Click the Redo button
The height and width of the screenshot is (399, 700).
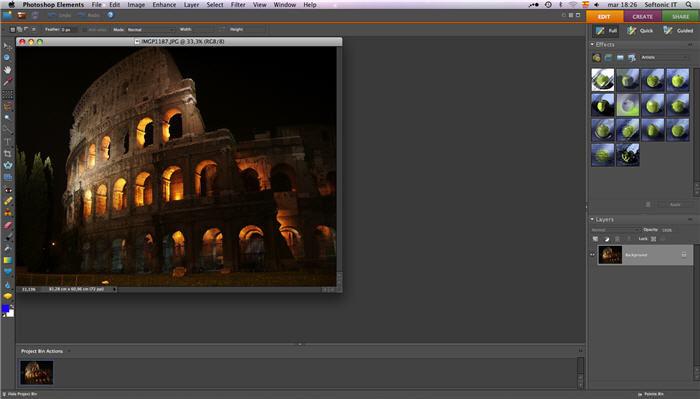pos(88,15)
